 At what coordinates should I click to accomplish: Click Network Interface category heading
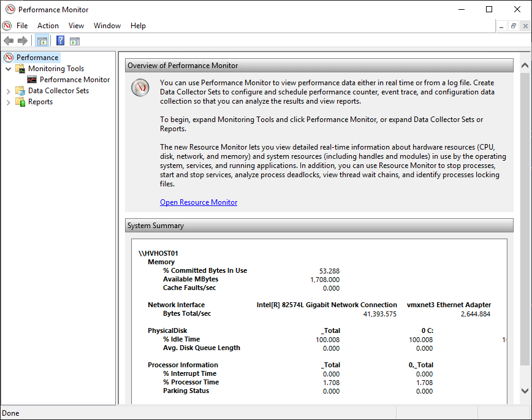[x=176, y=305]
